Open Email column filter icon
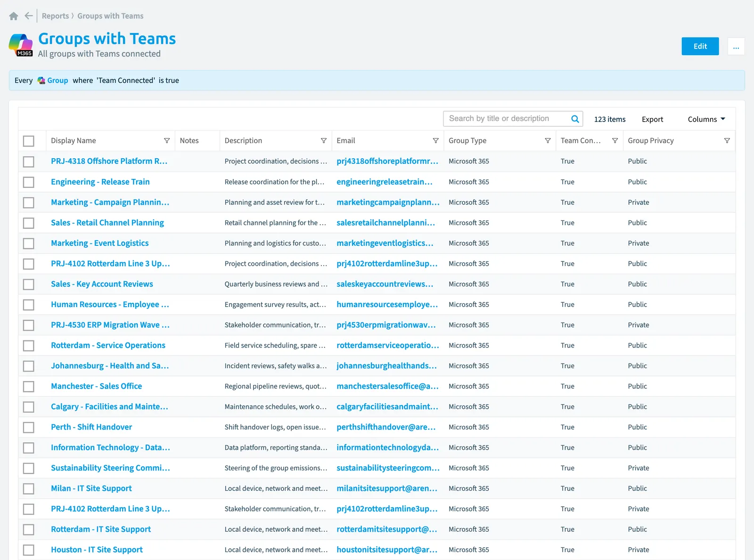754x560 pixels. [x=436, y=141]
